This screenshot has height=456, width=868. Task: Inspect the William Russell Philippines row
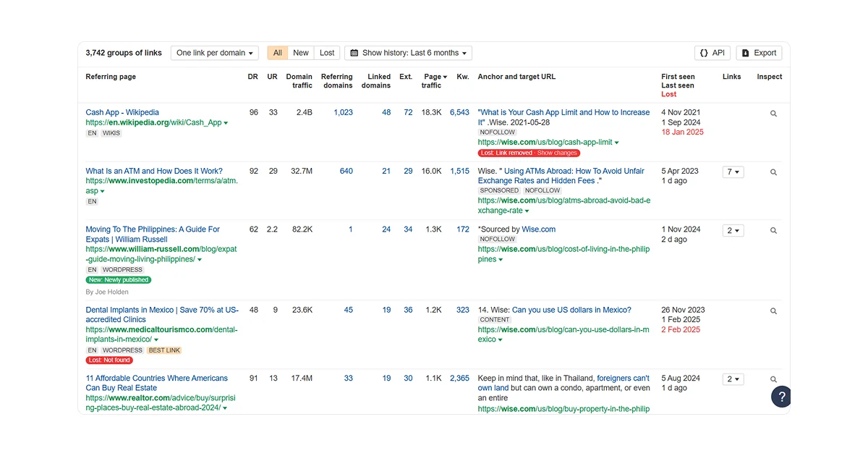tap(773, 231)
